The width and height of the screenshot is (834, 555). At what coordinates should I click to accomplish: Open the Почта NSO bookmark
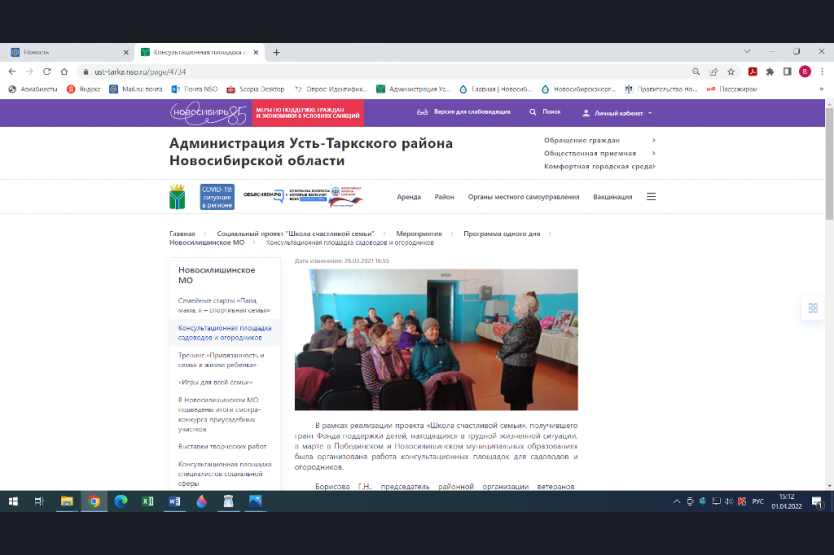point(194,89)
